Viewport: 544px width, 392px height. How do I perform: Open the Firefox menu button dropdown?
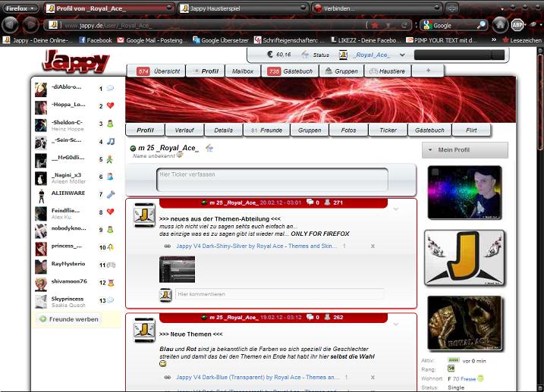click(20, 8)
